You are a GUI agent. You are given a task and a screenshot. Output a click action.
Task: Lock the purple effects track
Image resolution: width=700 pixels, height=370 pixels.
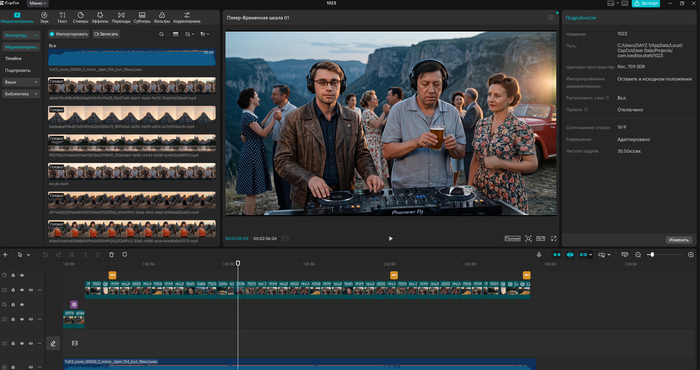13,305
